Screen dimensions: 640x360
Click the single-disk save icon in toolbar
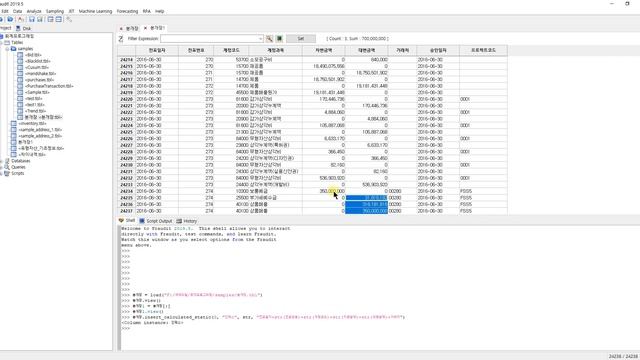(32, 19)
